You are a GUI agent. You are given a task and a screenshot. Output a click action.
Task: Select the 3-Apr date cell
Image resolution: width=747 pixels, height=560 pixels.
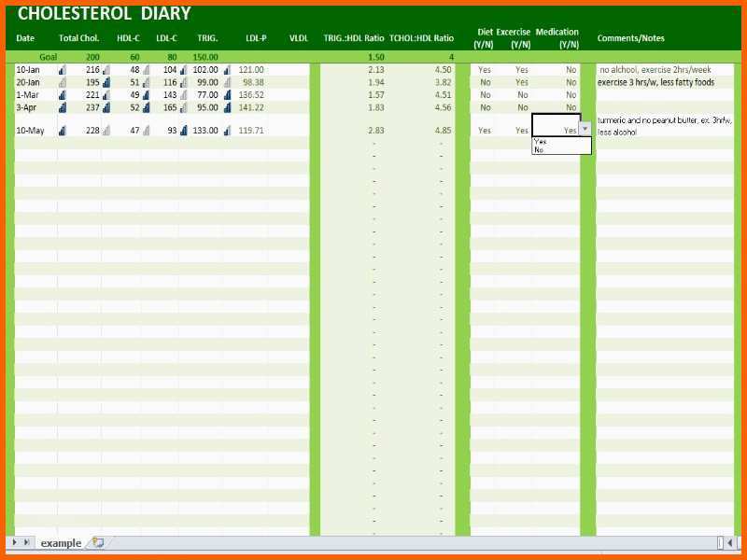coord(26,107)
